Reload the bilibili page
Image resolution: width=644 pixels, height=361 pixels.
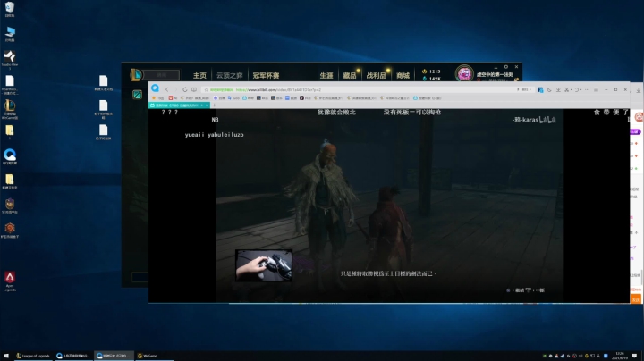tap(185, 89)
